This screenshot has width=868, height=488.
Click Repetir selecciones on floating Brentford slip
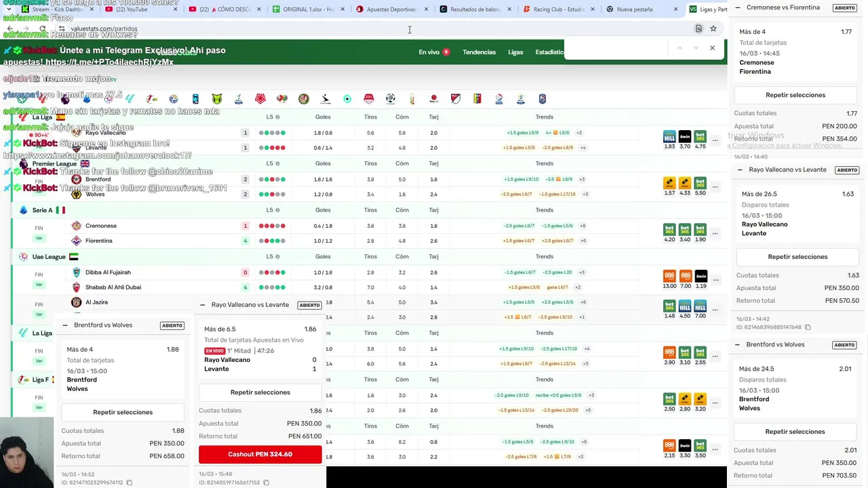[x=123, y=412]
